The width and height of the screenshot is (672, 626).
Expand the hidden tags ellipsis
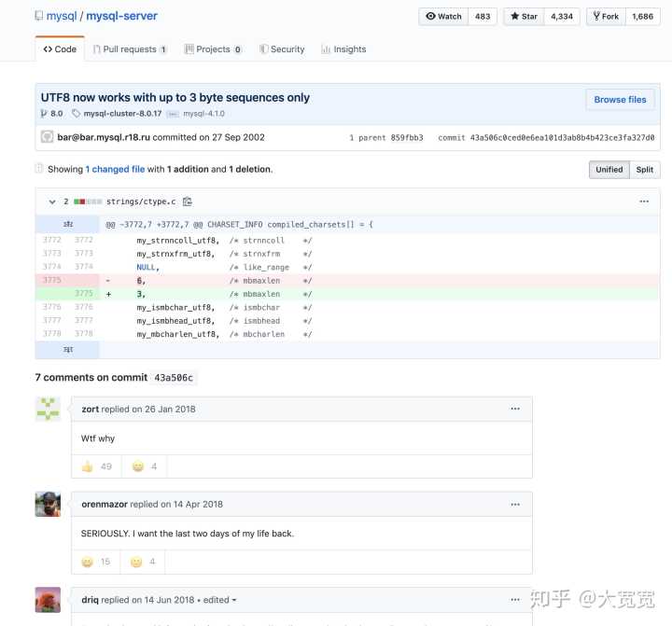click(173, 114)
